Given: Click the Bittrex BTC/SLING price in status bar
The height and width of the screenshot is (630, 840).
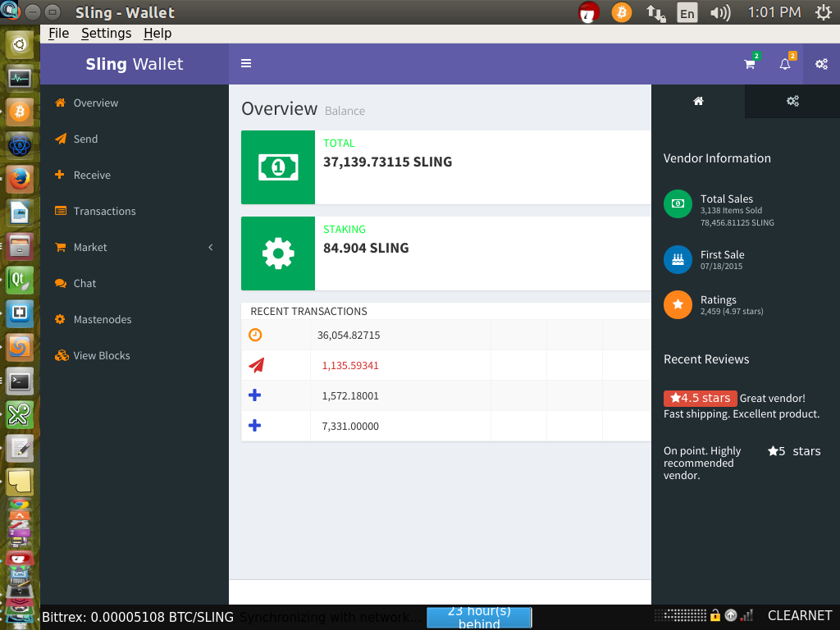Looking at the screenshot, I should pyautogui.click(x=138, y=617).
